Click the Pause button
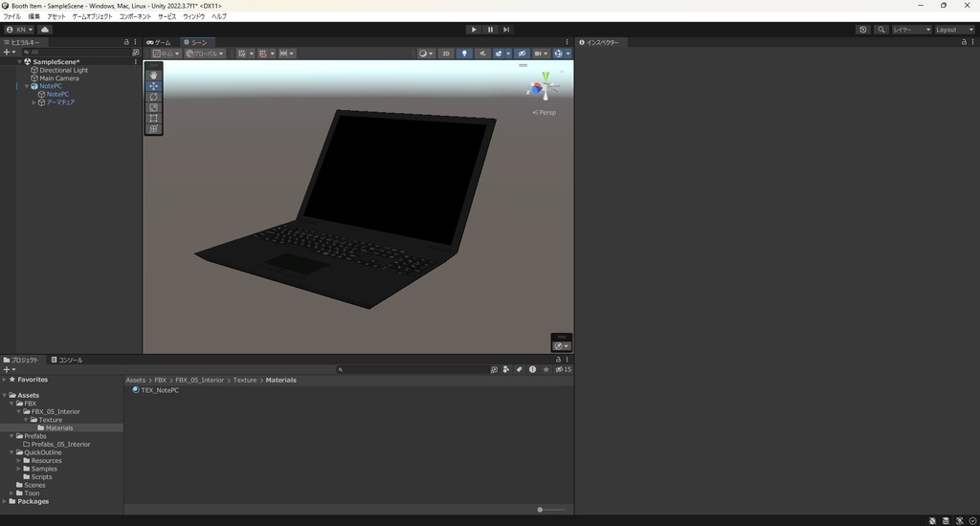 490,30
